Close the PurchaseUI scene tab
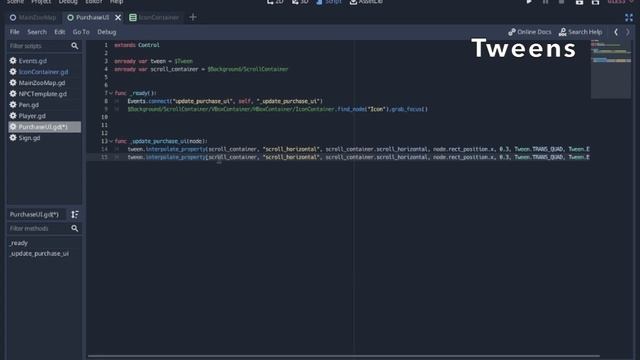This screenshot has height=360, width=640. (118, 18)
